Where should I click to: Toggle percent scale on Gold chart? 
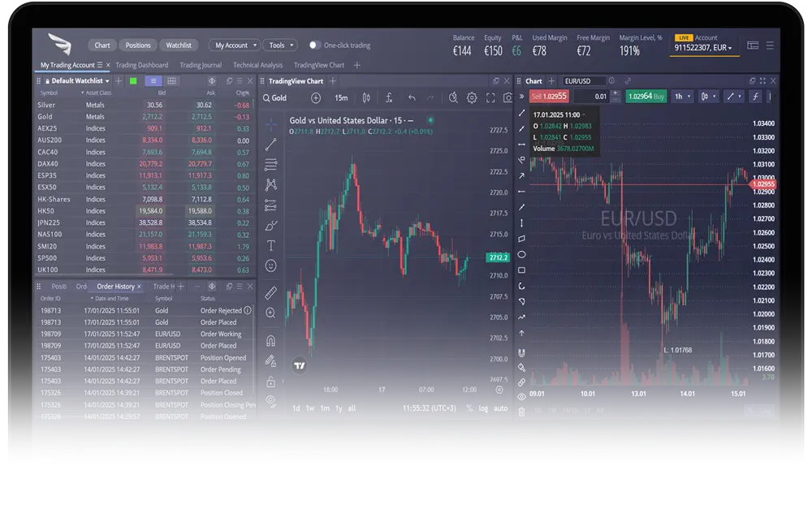pos(469,408)
